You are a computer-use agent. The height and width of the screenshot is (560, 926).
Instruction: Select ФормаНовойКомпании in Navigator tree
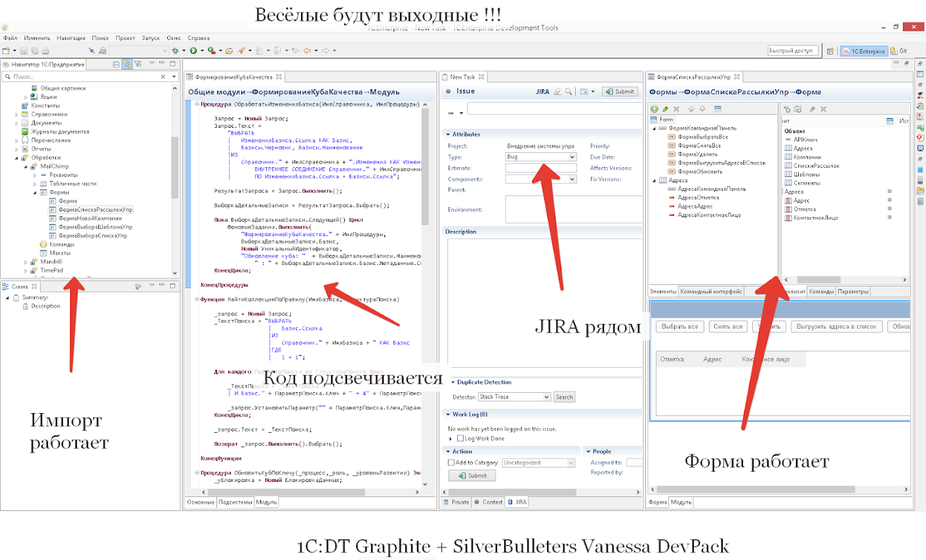pyautogui.click(x=90, y=218)
